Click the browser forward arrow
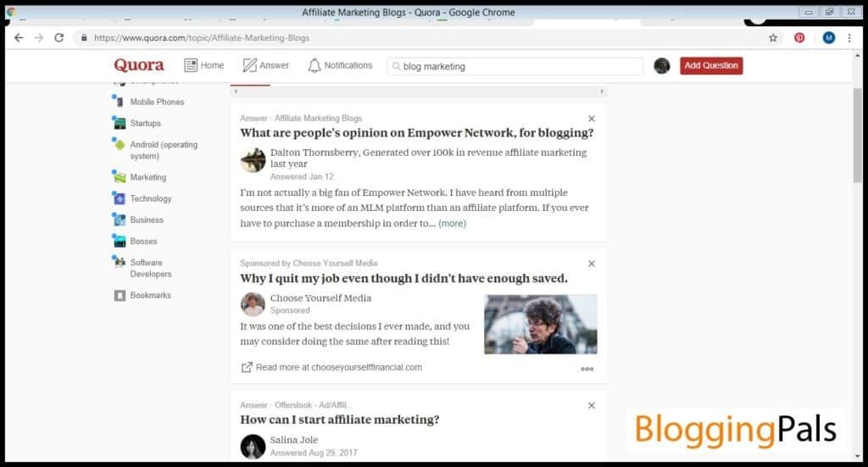 pos(39,37)
